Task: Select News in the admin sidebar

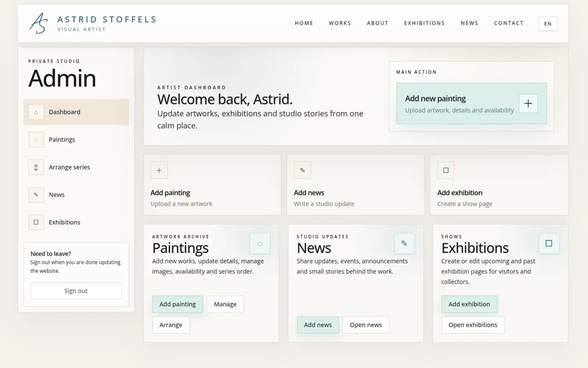Action: (76, 195)
